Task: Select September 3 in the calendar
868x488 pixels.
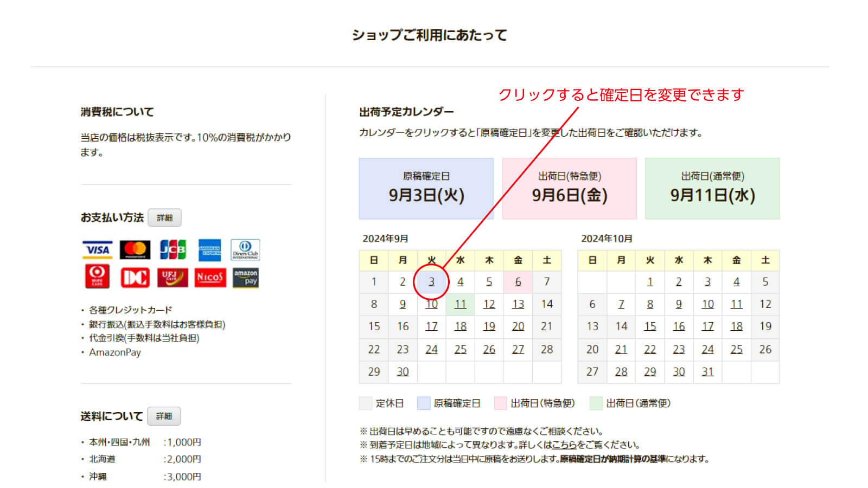Action: (x=431, y=282)
